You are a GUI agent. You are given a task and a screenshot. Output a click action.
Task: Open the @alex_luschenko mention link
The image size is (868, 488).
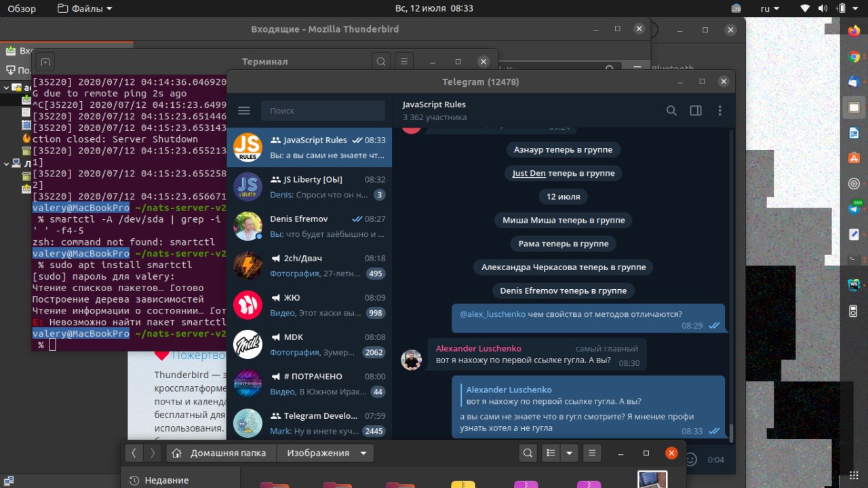click(x=493, y=314)
